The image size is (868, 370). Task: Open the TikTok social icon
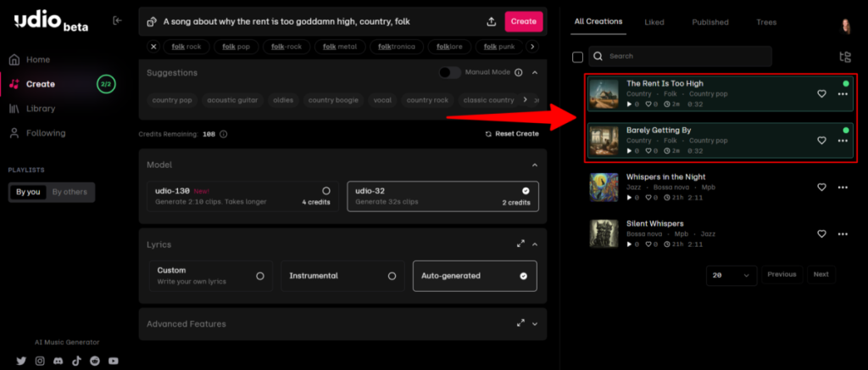[x=76, y=362]
